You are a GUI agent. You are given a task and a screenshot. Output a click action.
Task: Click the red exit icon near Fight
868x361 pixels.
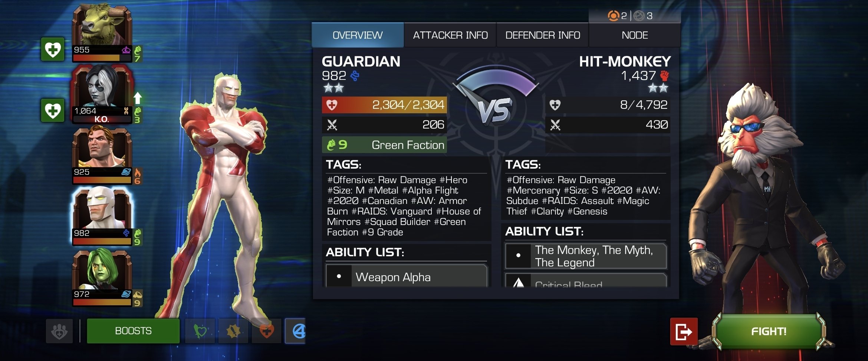[x=684, y=331]
